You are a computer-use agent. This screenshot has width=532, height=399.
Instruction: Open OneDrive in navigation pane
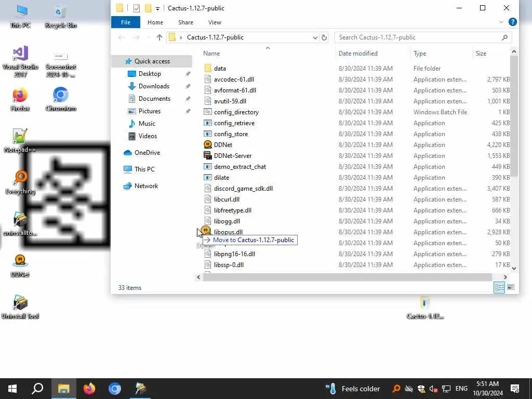[x=147, y=153]
